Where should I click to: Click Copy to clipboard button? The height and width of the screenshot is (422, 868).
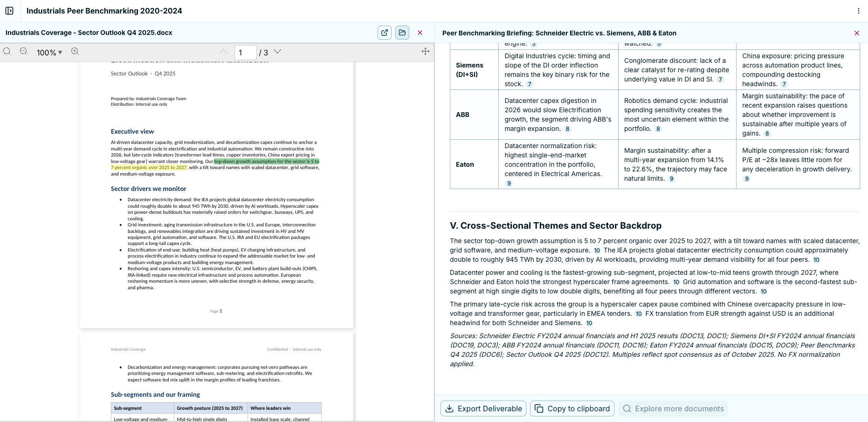[572, 408]
